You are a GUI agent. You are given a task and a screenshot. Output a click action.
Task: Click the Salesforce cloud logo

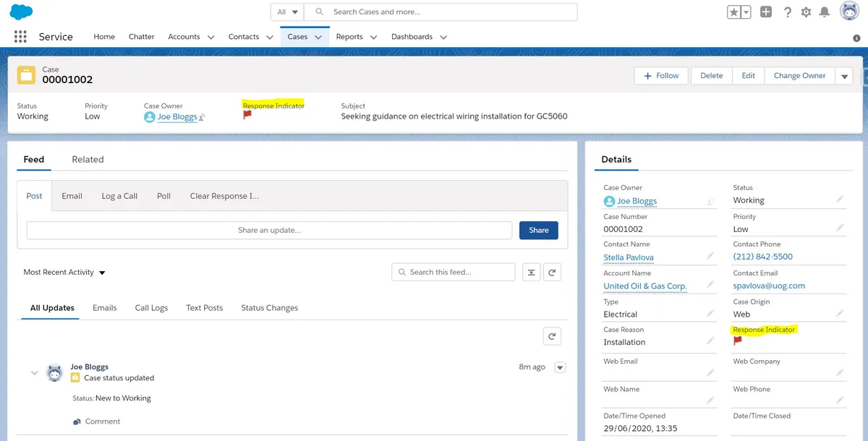click(x=22, y=12)
